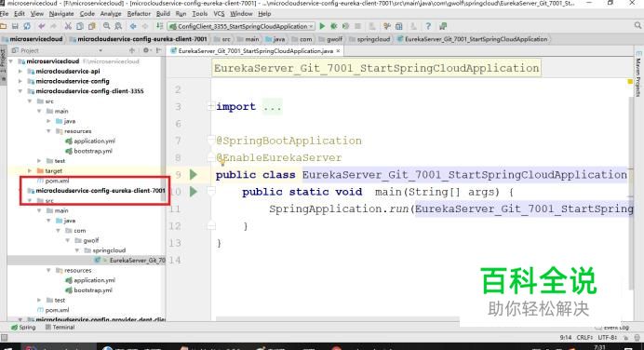Image resolution: width=644 pixels, height=350 pixels.
Task: Expand the target folder arrow
Action: point(30,171)
